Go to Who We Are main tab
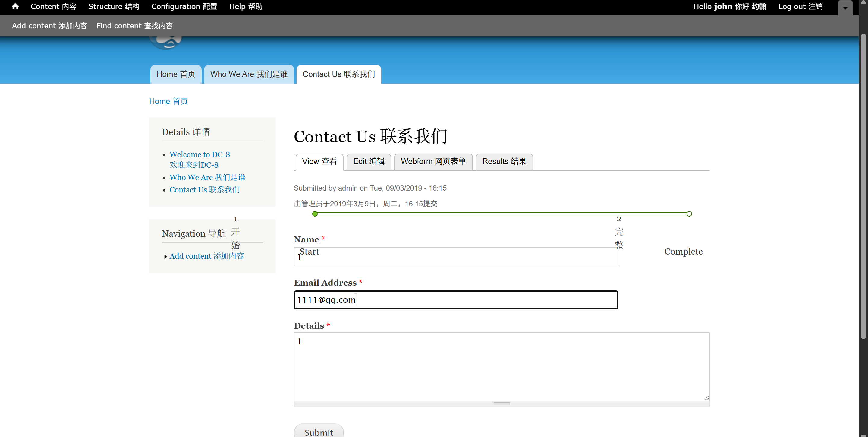Screen dimensions: 868x437 (x=249, y=74)
